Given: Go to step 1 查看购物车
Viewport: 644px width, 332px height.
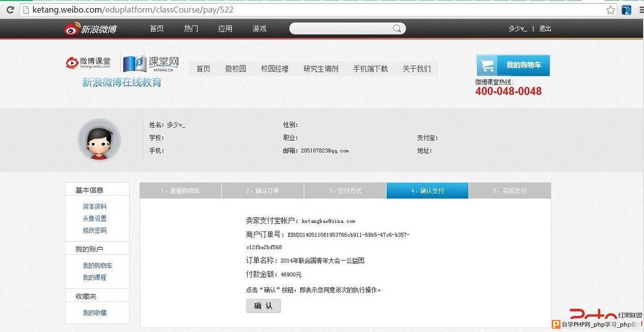Looking at the screenshot, I should coord(180,191).
